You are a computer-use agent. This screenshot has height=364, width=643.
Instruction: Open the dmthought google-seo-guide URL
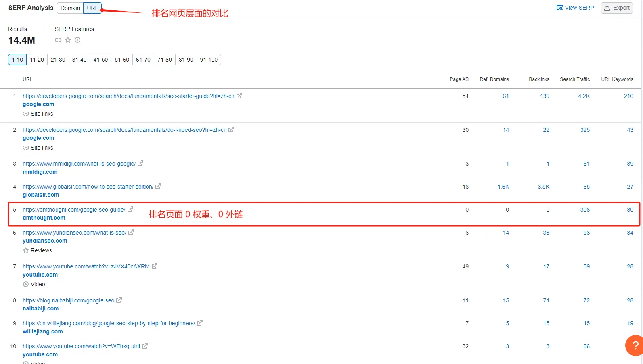click(x=74, y=210)
